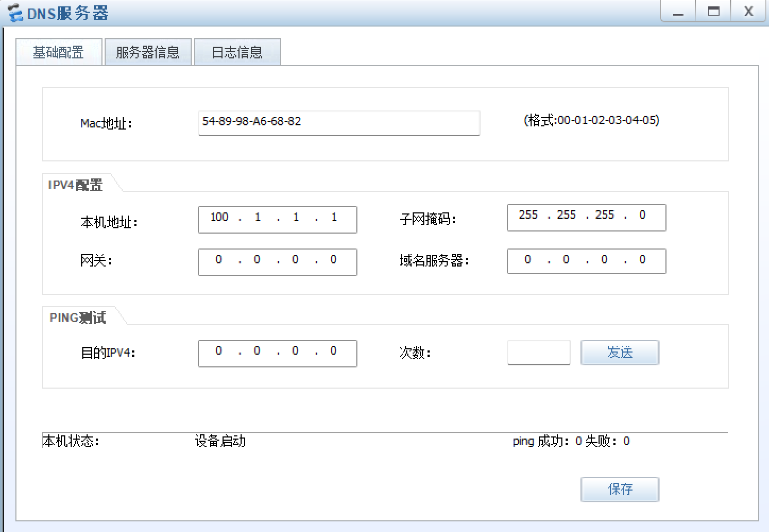Click the IPV4配置 group label
Image resolution: width=769 pixels, height=532 pixels.
point(75,185)
